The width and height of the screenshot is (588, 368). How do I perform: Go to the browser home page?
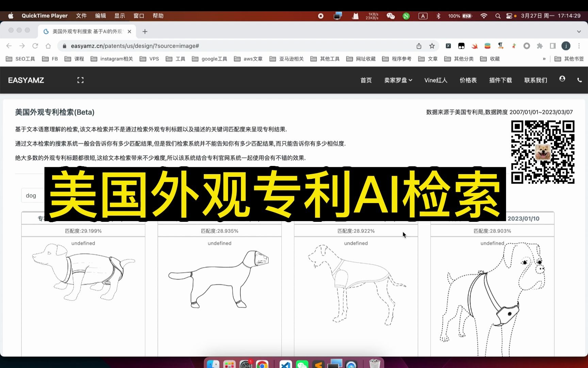click(x=48, y=46)
